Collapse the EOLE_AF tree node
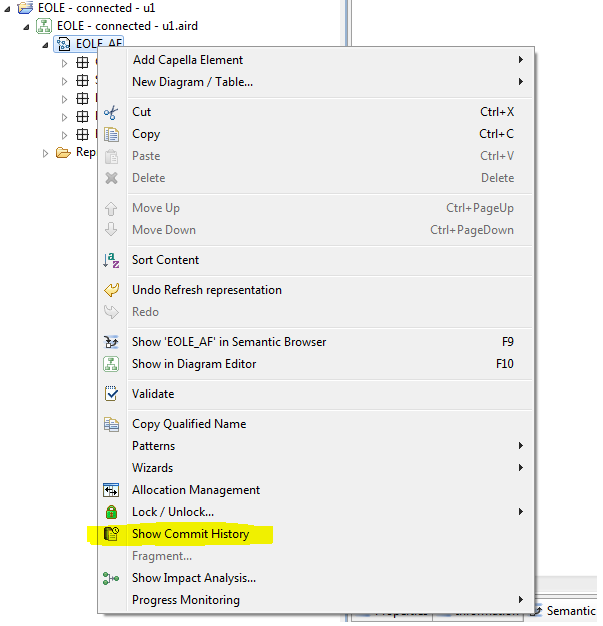 (x=46, y=44)
